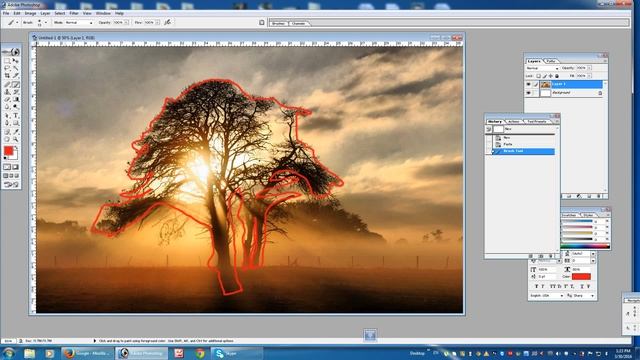Toggle the file browser icon in options bar
Screen dimensions: 640x360
point(262,22)
